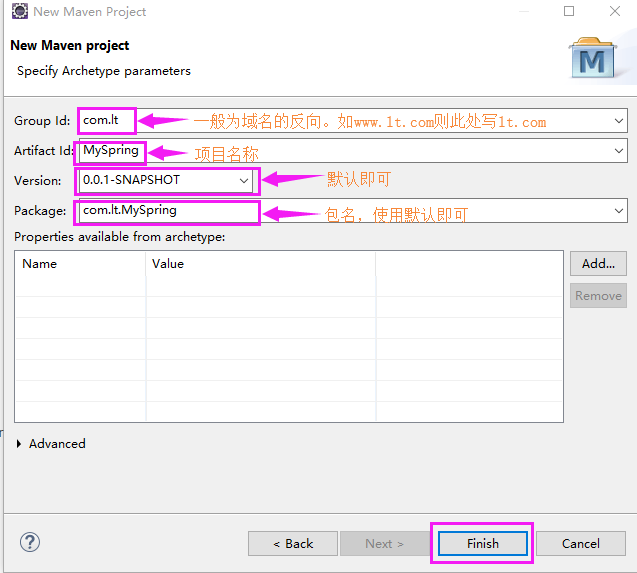Click the Add... property button
This screenshot has height=573, width=637.
pos(598,264)
